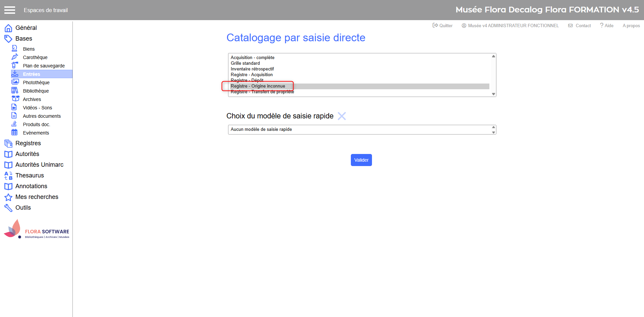Expand the Registres section
The height and width of the screenshot is (317, 644).
[28, 143]
